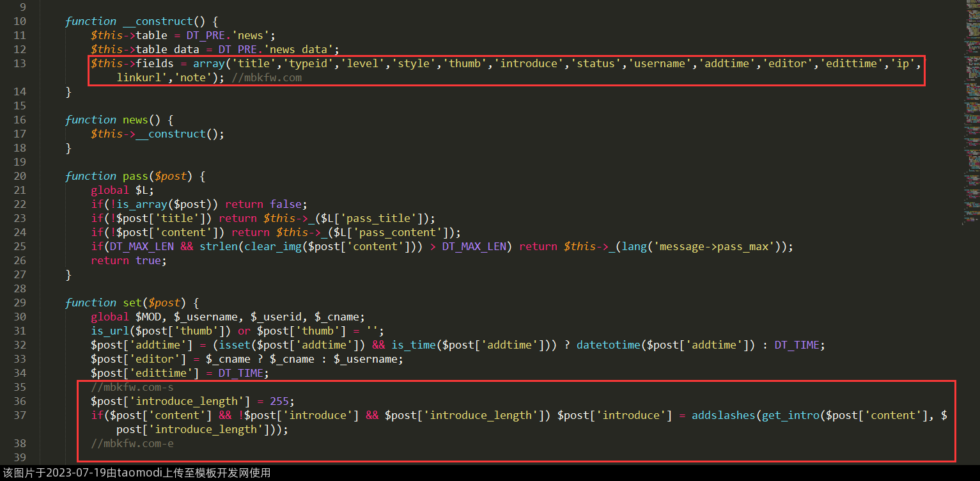Click the //mbkfw.com-e comment
980x481 pixels.
pyautogui.click(x=132, y=443)
